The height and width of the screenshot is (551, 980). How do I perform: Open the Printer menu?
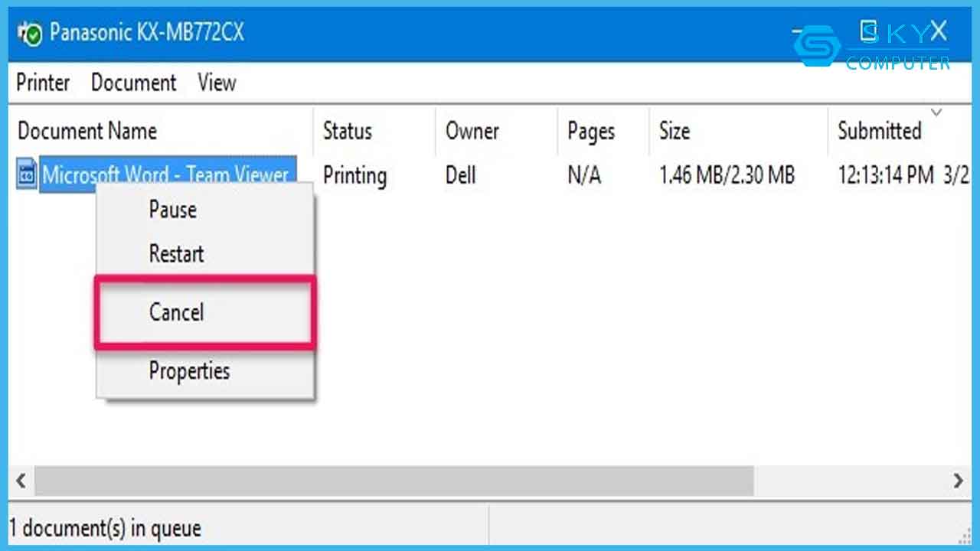click(43, 83)
